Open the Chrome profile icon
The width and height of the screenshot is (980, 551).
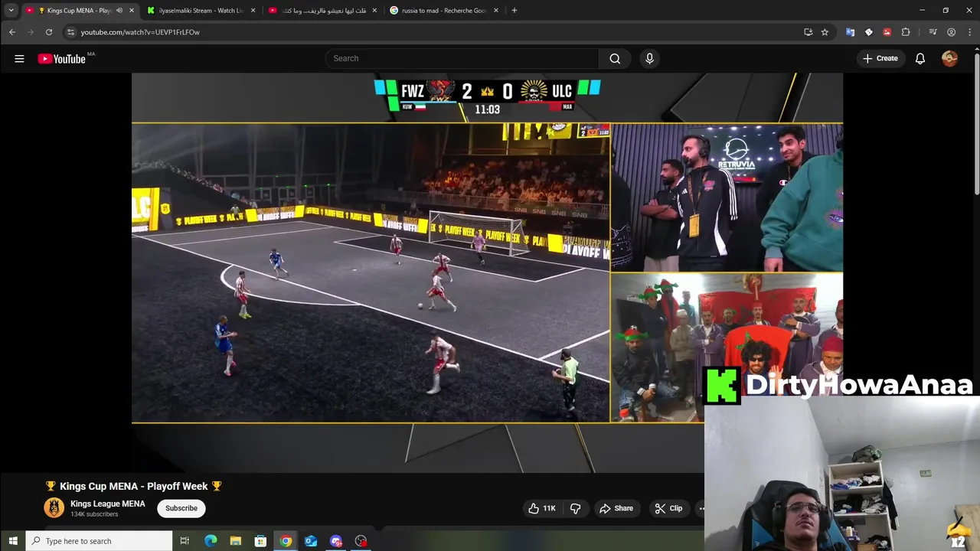[952, 32]
